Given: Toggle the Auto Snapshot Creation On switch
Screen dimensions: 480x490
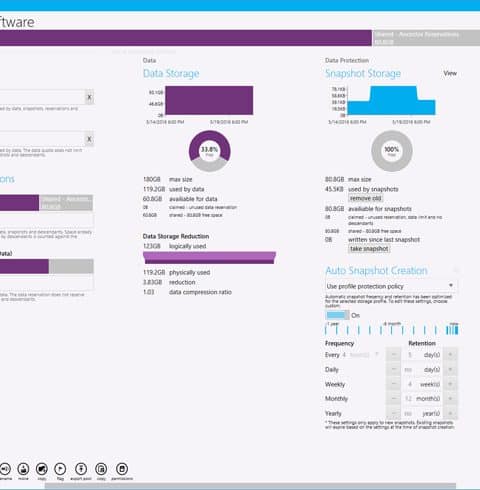Looking at the screenshot, I should pos(337,315).
